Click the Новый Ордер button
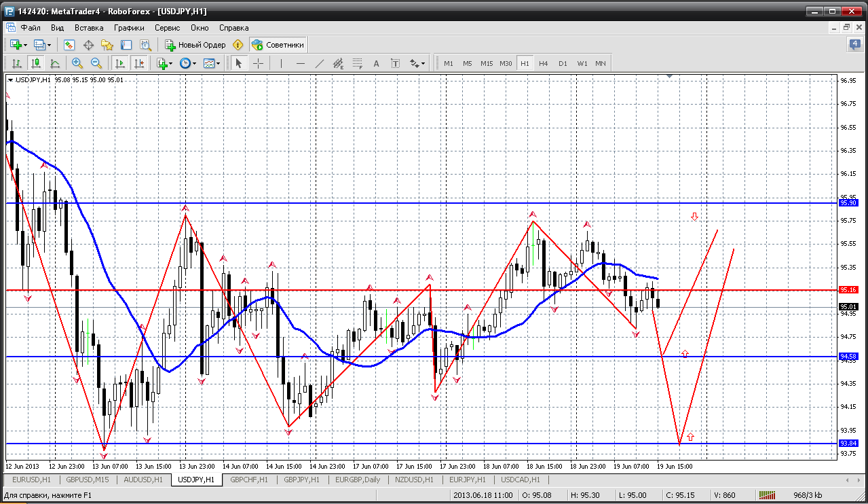This screenshot has width=868, height=504. click(195, 45)
